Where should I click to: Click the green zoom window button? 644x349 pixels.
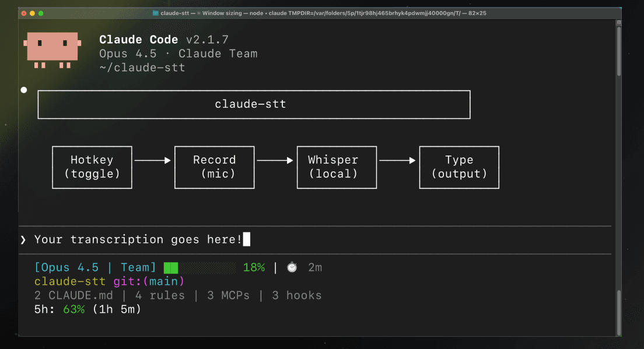coord(41,13)
